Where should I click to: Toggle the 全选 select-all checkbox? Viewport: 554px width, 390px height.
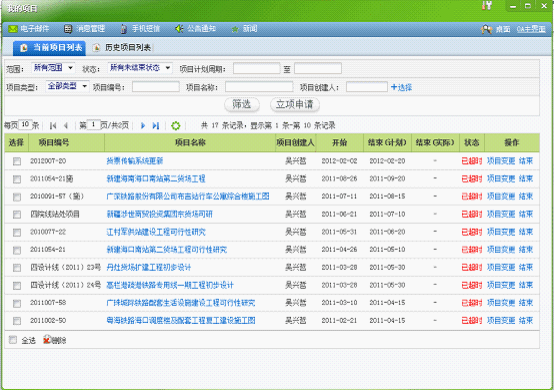13,340
